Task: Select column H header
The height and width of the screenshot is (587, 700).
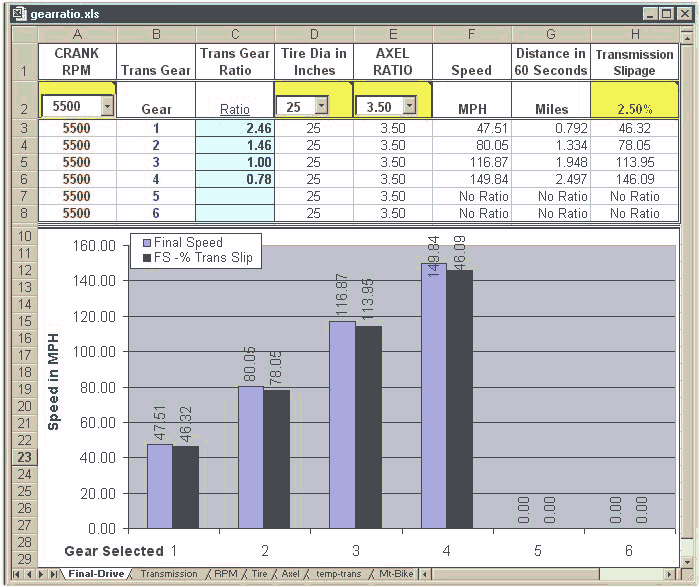Action: tap(635, 34)
